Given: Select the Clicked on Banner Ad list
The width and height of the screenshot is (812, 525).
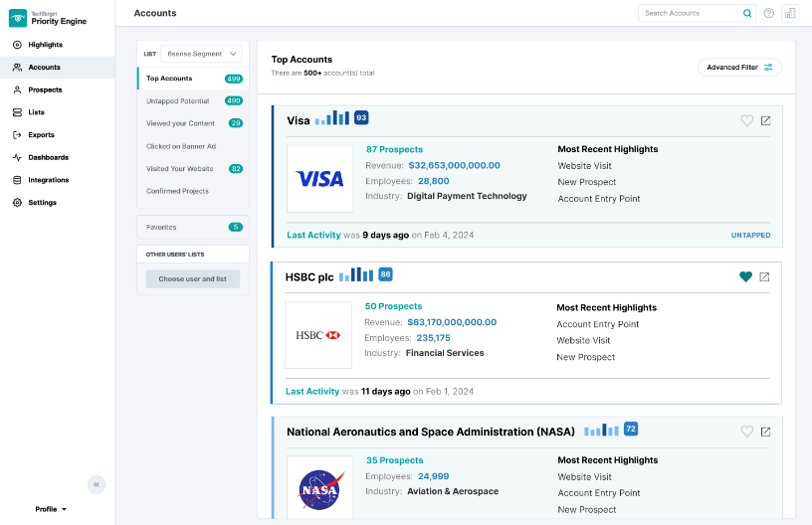Looking at the screenshot, I should [x=193, y=146].
